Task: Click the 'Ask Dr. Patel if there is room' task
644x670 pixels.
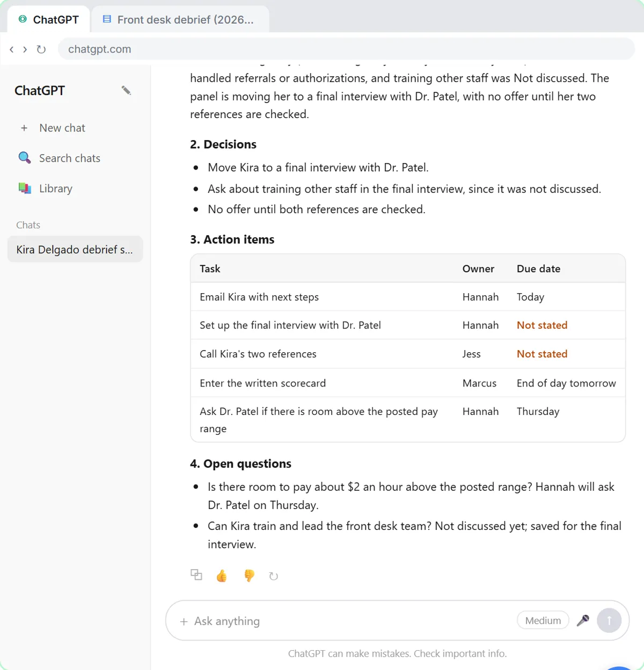Action: [319, 420]
